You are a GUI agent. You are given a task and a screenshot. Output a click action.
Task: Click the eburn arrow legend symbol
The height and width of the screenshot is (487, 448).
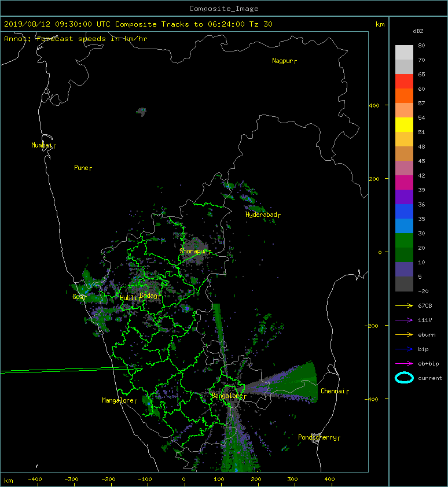(x=404, y=335)
